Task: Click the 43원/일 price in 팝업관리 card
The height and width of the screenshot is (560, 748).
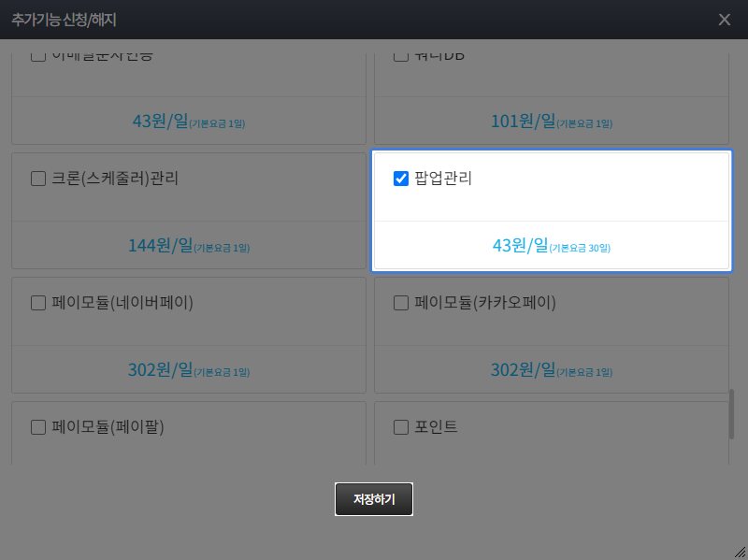Action: 520,246
